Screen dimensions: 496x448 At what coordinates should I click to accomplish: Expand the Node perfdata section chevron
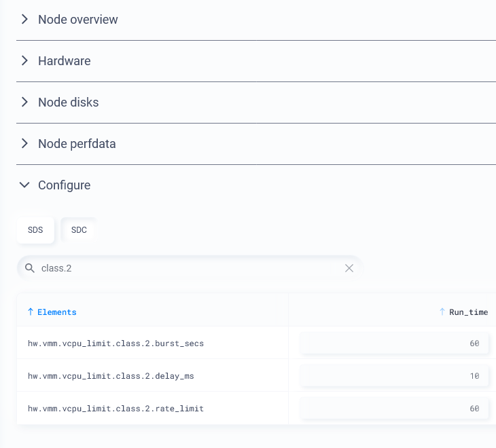coord(24,144)
